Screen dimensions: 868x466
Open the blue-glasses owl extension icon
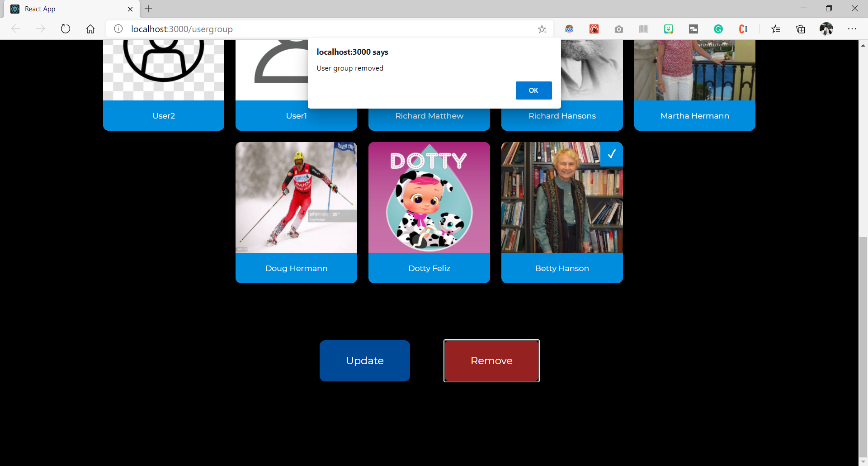(569, 29)
